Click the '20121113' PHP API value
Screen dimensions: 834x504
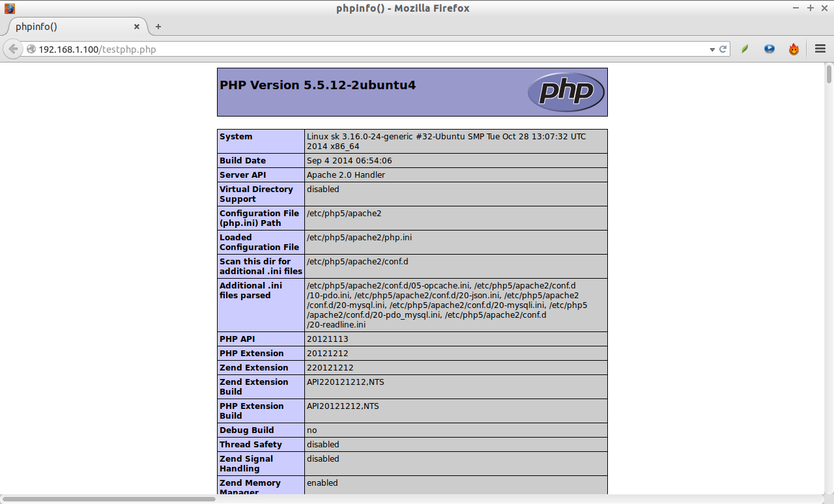tap(328, 339)
